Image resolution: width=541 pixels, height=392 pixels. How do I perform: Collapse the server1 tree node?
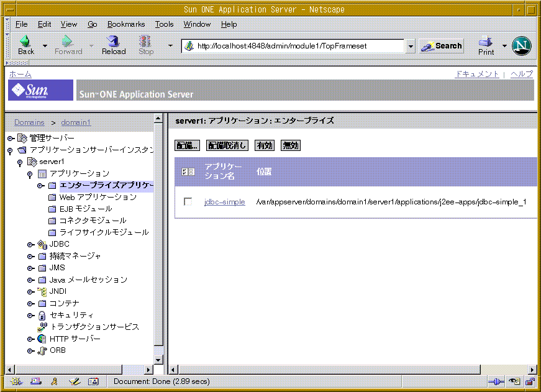(20, 163)
